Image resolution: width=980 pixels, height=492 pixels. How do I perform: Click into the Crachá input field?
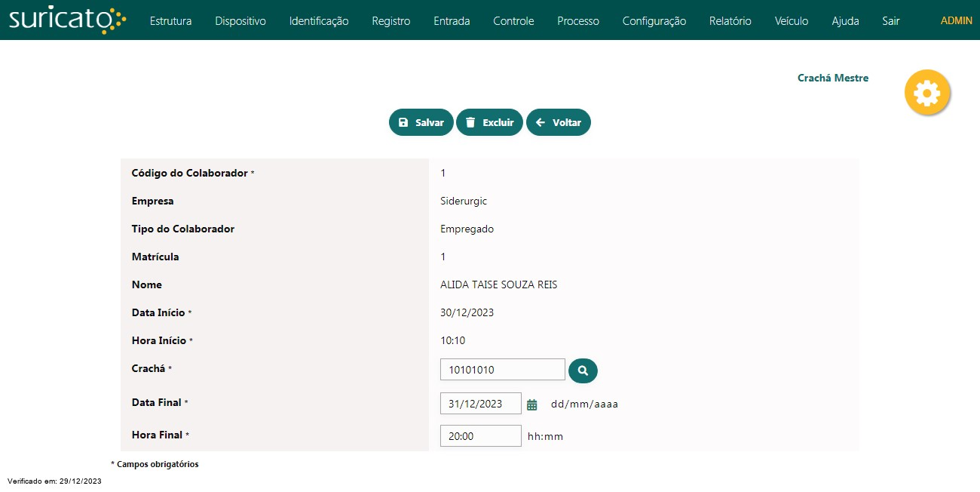(x=502, y=370)
